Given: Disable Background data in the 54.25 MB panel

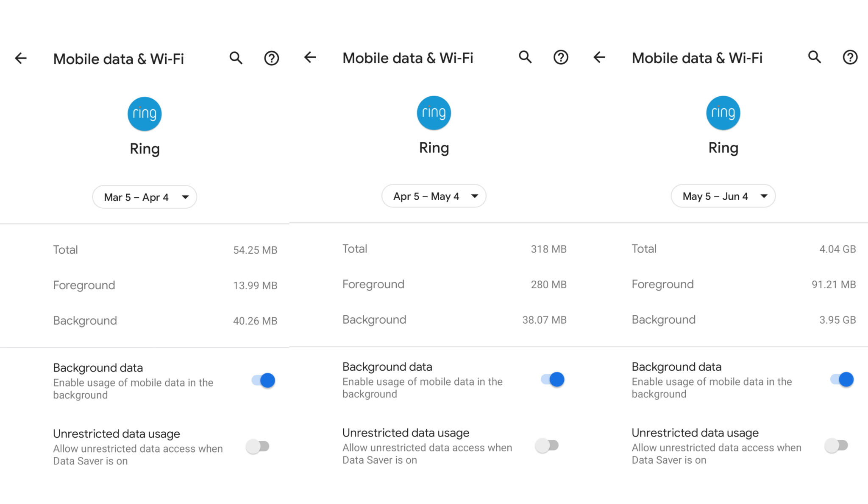Looking at the screenshot, I should [x=263, y=381].
